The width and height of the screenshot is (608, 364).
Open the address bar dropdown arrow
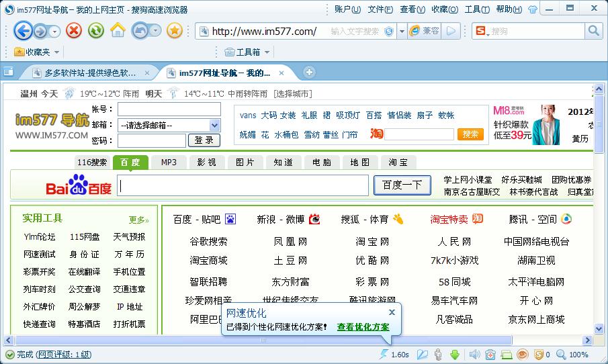[402, 32]
